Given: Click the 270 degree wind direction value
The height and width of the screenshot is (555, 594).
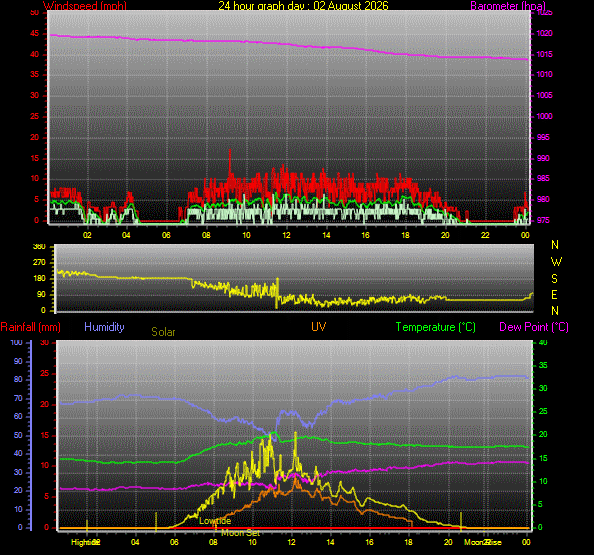Looking at the screenshot, I should (39, 263).
